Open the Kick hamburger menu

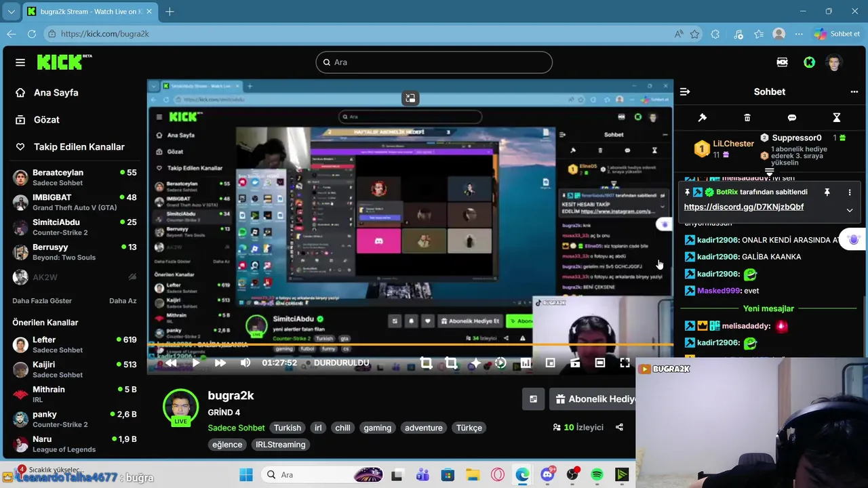20,62
